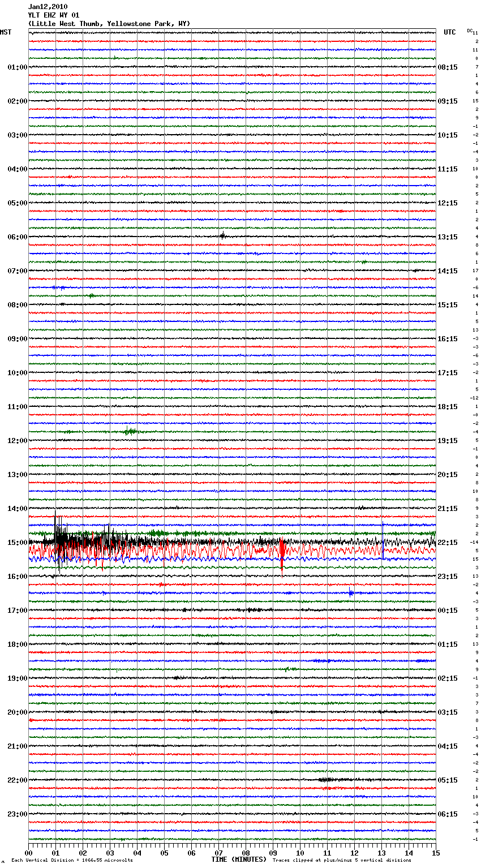481x868 pixels.
Task: Click minute 05 on the time axis
Action: [x=164, y=853]
